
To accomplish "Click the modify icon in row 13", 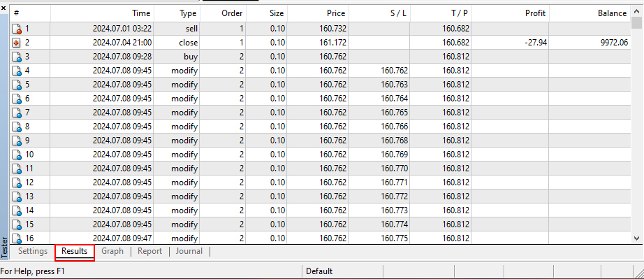I will coord(17,196).
